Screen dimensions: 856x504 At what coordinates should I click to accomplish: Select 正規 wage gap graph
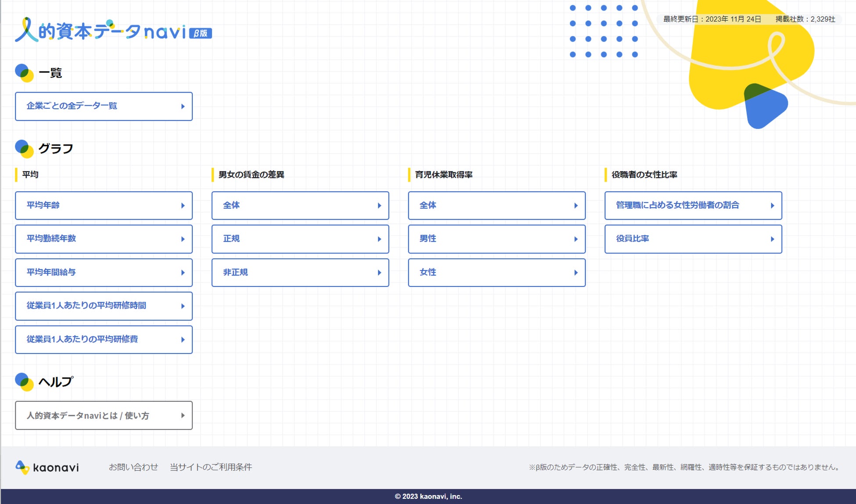click(300, 239)
